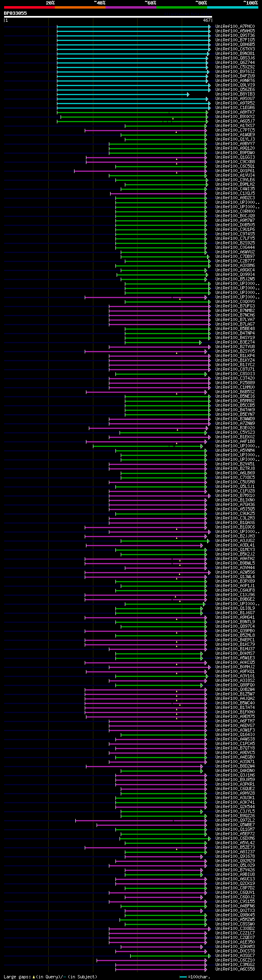Click the UniRef100_A1WQE9 label
Screen dimensions: 262x980
pyautogui.click(x=235, y=135)
